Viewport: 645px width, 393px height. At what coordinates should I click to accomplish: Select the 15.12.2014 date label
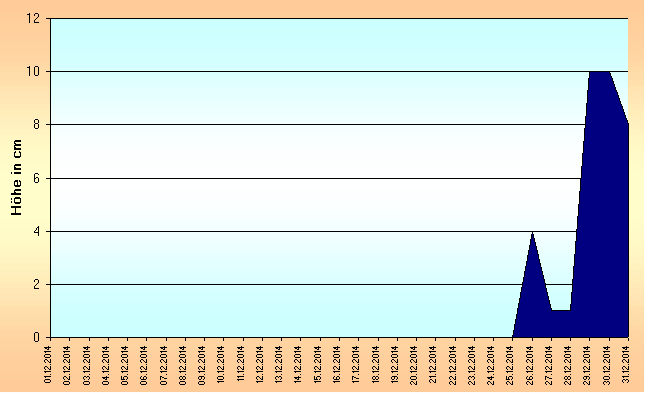(317, 365)
